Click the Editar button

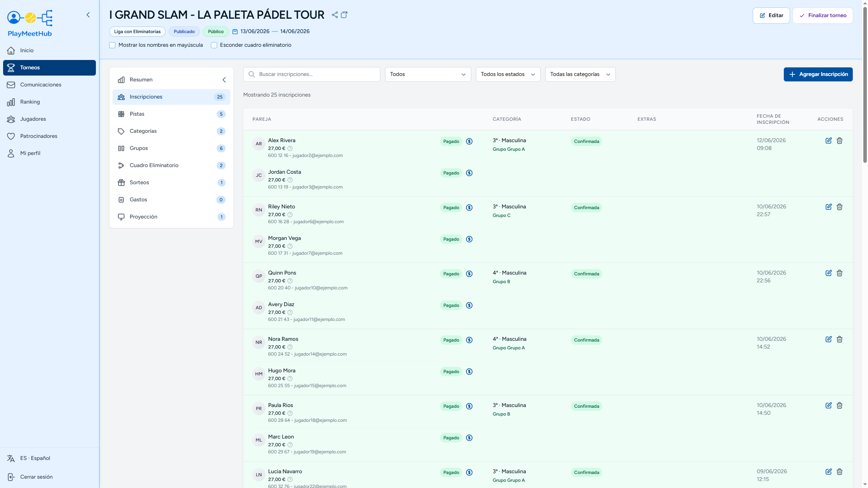pyautogui.click(x=771, y=16)
